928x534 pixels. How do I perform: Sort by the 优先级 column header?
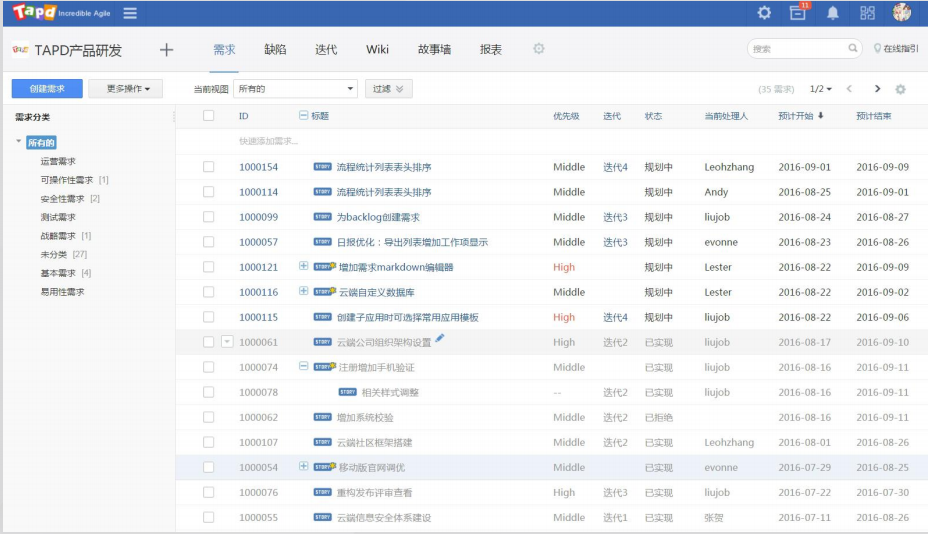tap(566, 116)
